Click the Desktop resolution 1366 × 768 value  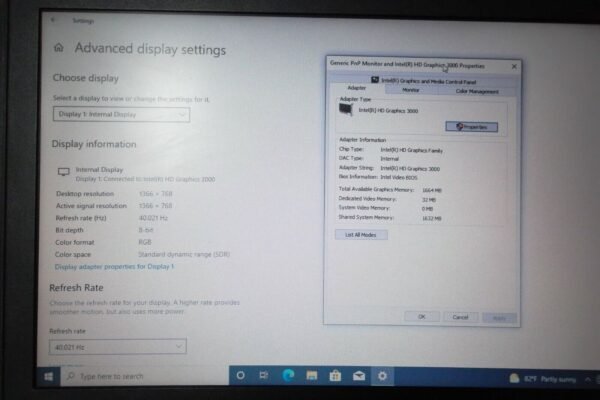pos(155,194)
